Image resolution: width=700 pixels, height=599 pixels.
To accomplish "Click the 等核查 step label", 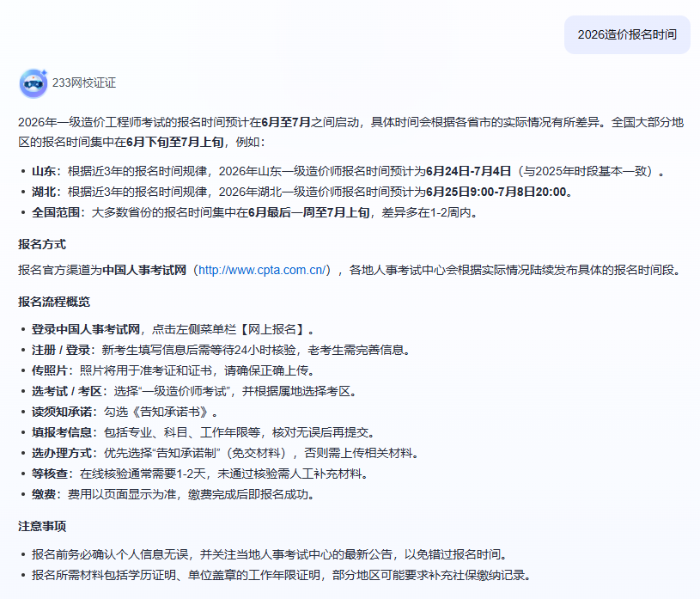I will (x=50, y=474).
